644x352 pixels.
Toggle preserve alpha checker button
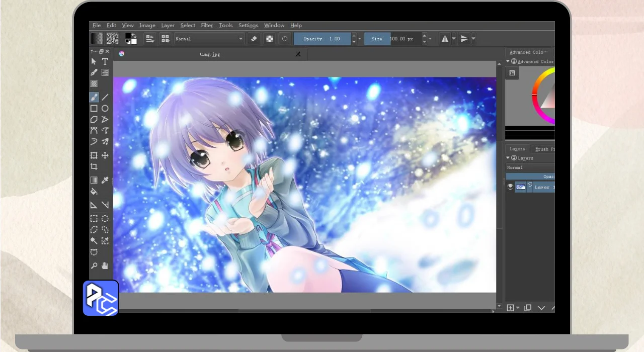tap(270, 39)
